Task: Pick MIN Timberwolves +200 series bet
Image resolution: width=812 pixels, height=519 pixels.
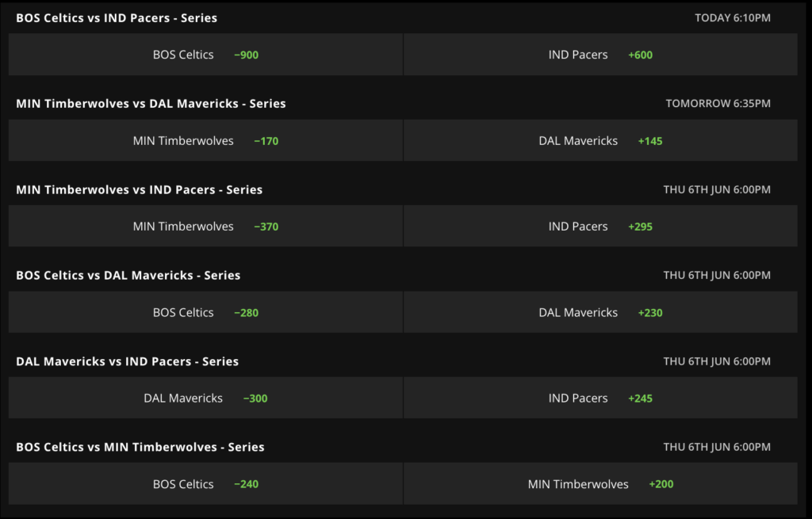Action: tap(600, 484)
